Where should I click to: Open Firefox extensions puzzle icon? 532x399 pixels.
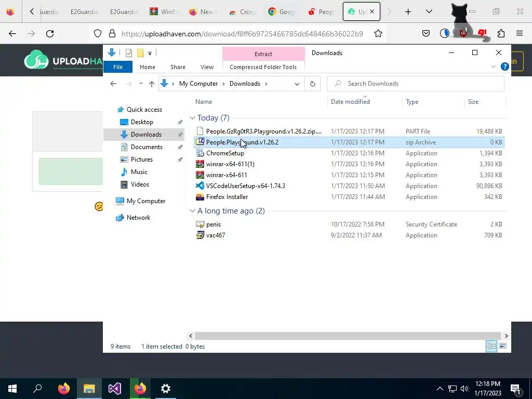(501, 34)
